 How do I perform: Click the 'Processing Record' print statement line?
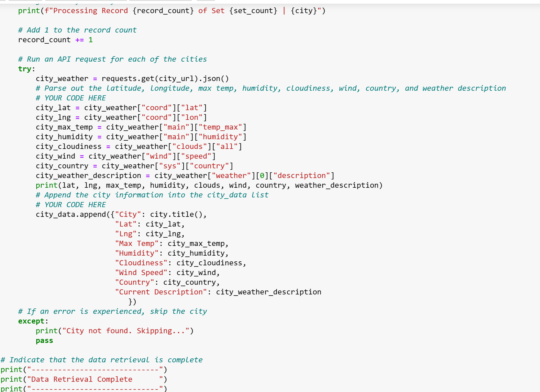(172, 11)
